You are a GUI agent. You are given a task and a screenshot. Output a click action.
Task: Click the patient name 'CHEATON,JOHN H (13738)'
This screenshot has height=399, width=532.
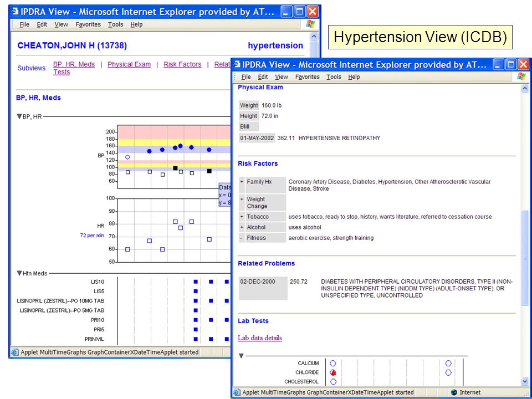click(72, 46)
